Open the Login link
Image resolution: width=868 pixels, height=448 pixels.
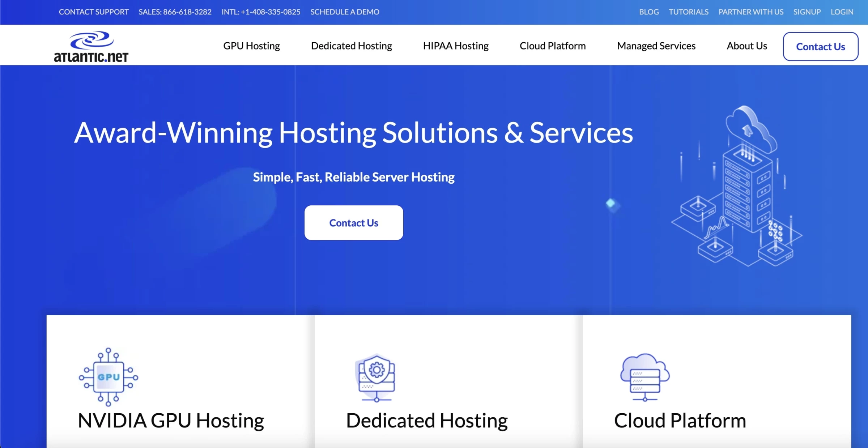842,12
